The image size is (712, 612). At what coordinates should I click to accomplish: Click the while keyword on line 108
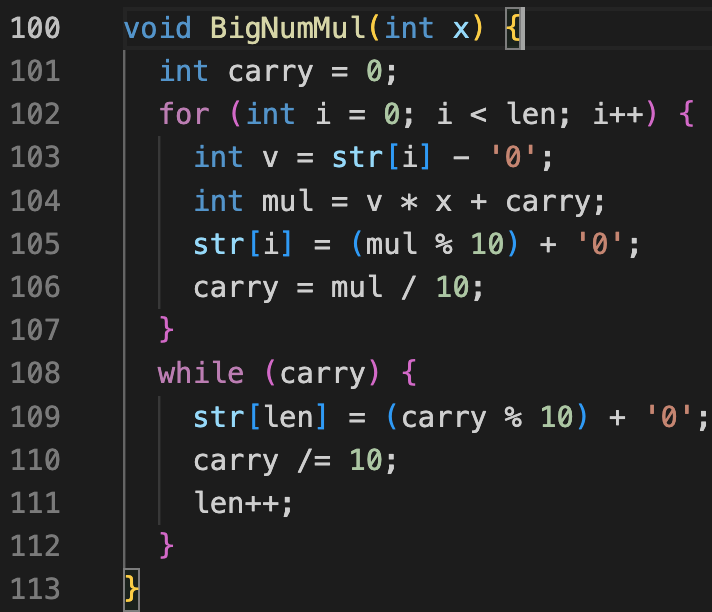pos(201,373)
